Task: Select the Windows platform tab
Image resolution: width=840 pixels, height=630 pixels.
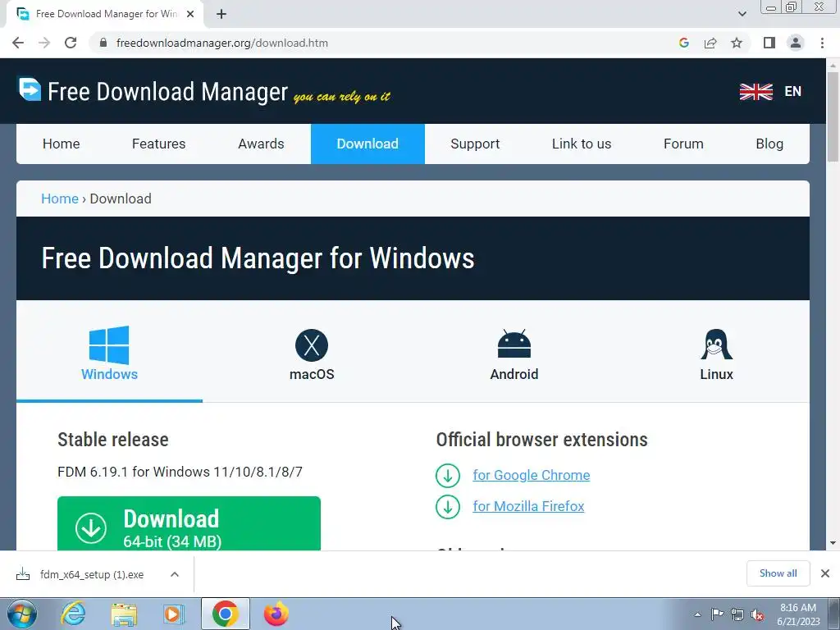Action: [109, 354]
